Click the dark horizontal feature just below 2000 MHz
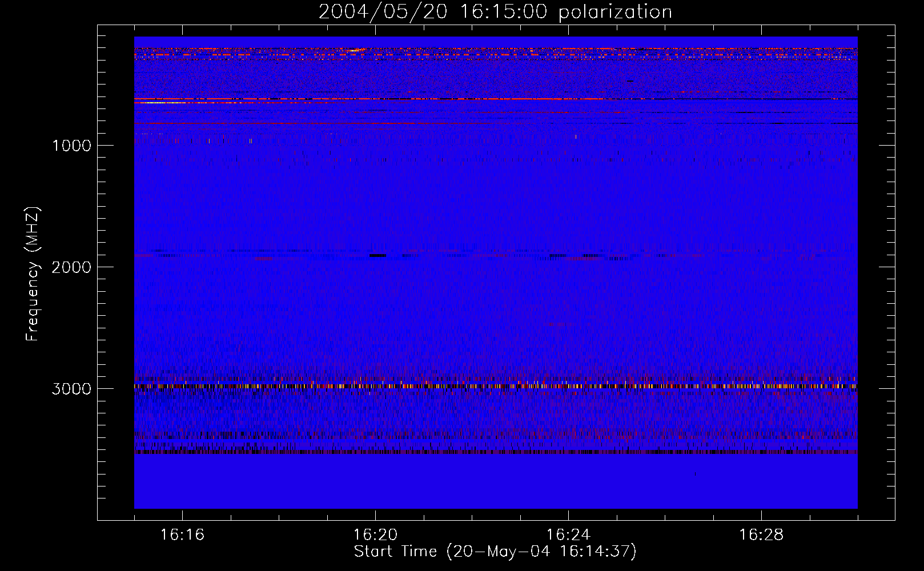The height and width of the screenshot is (571, 924). (377, 255)
